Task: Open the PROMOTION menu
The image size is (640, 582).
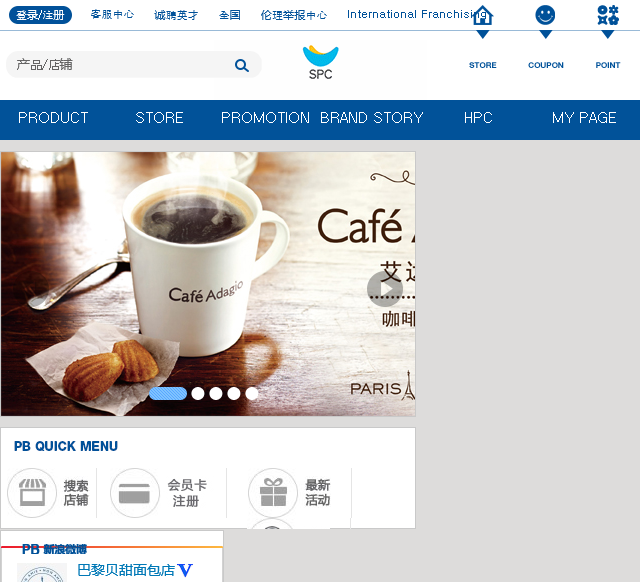Action: 265,118
